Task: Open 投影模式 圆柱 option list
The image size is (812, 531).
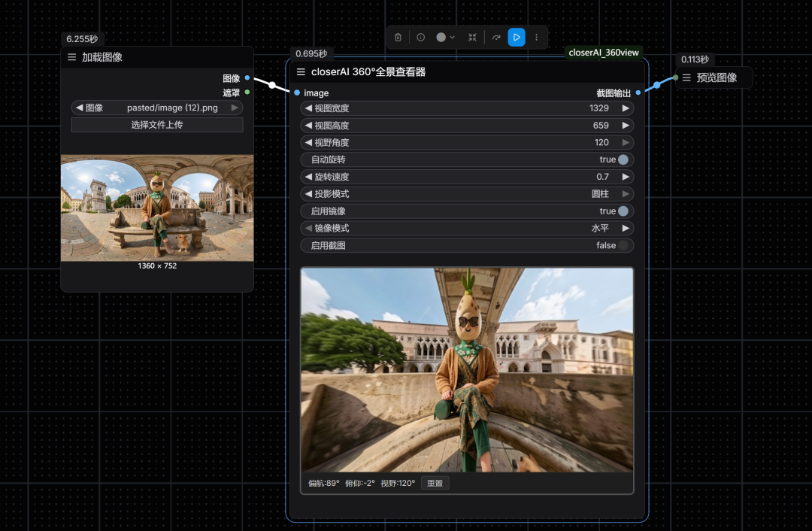Action: tap(600, 194)
